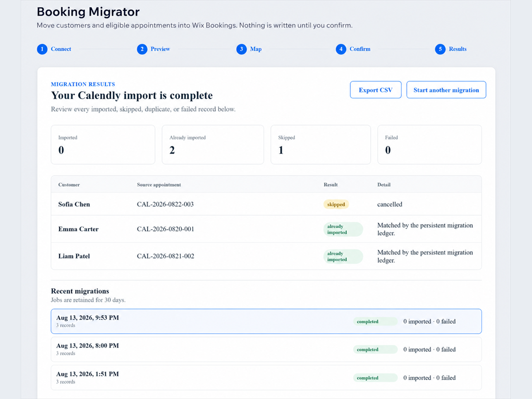Click the step 4 Confirm circle
This screenshot has height=399, width=532.
pos(341,49)
